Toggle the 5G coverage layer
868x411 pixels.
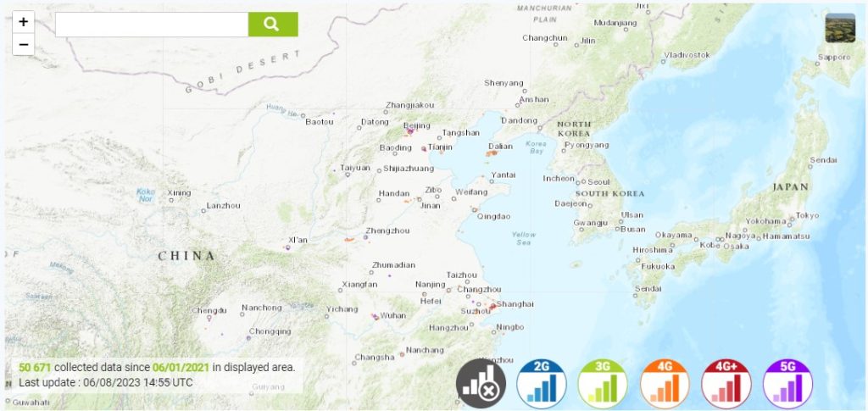tap(787, 383)
